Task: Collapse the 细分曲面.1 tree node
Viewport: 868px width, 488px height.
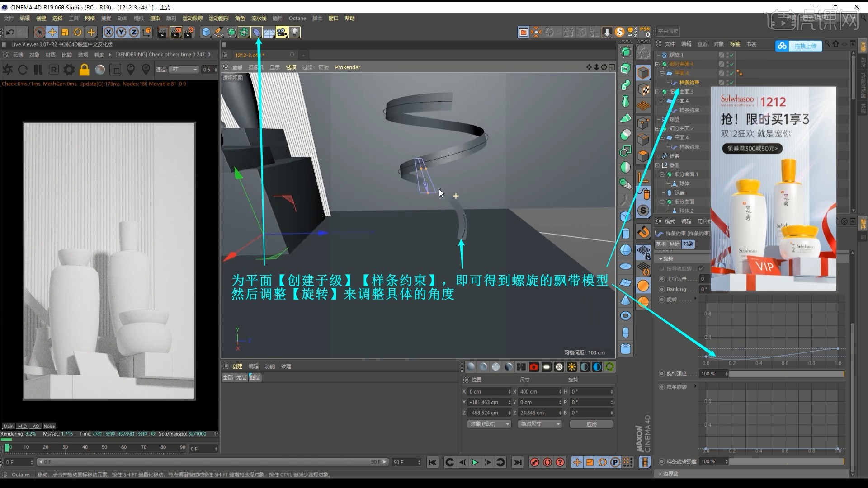Action: click(663, 174)
